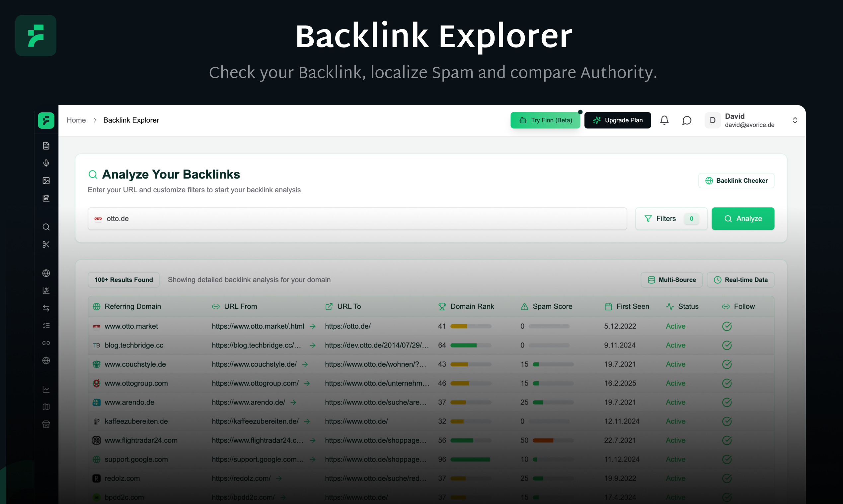Image resolution: width=843 pixels, height=504 pixels.
Task: Click the Analyze button
Action: pyautogui.click(x=743, y=219)
